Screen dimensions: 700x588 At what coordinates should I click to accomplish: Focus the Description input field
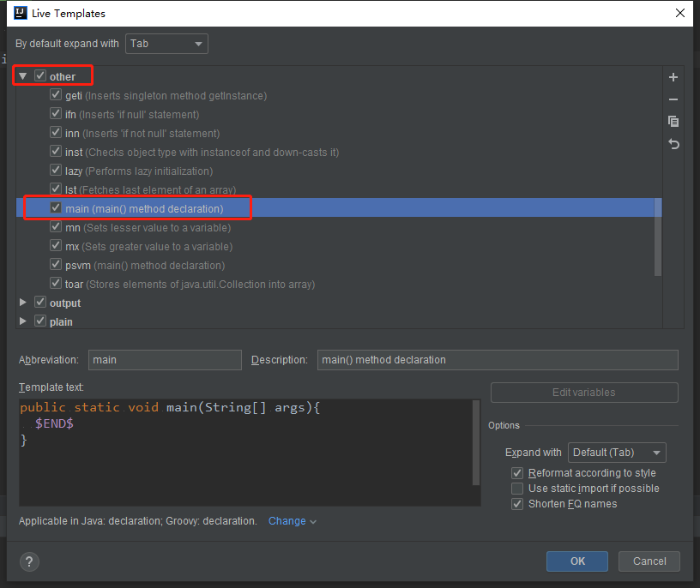[498, 360]
